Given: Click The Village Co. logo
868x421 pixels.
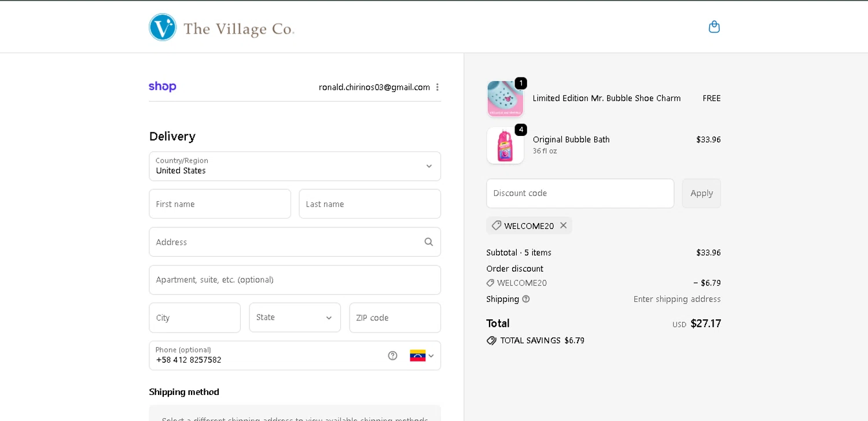Looking at the screenshot, I should 222,27.
